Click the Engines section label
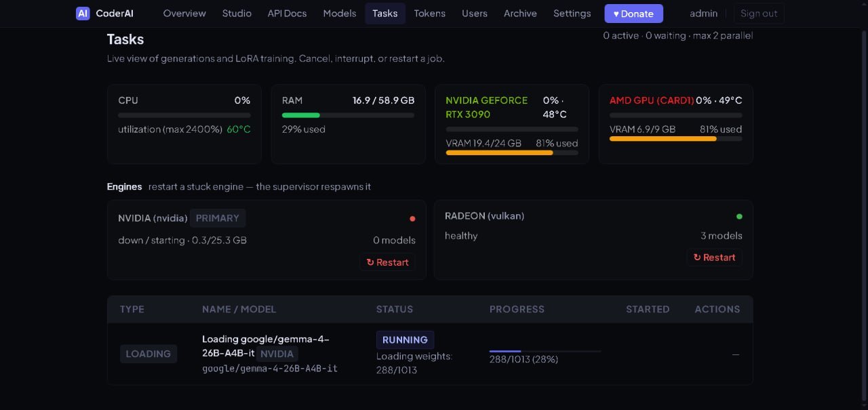This screenshot has width=868, height=410. coord(125,187)
